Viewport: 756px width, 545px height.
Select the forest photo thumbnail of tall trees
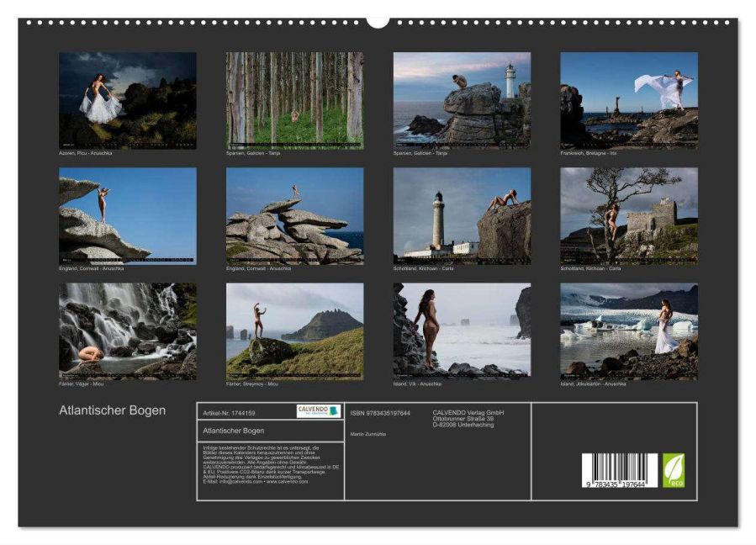click(294, 100)
